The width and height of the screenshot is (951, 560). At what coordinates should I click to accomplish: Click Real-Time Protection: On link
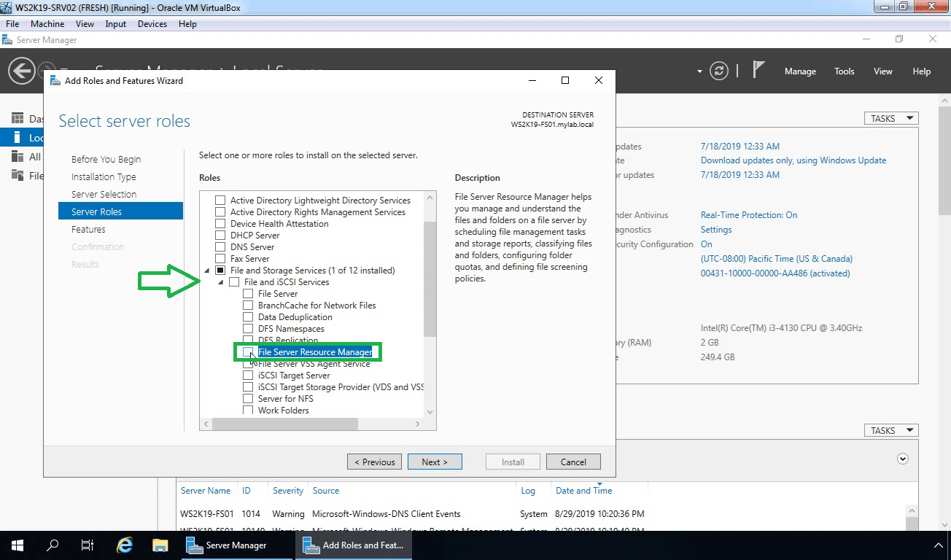point(749,215)
